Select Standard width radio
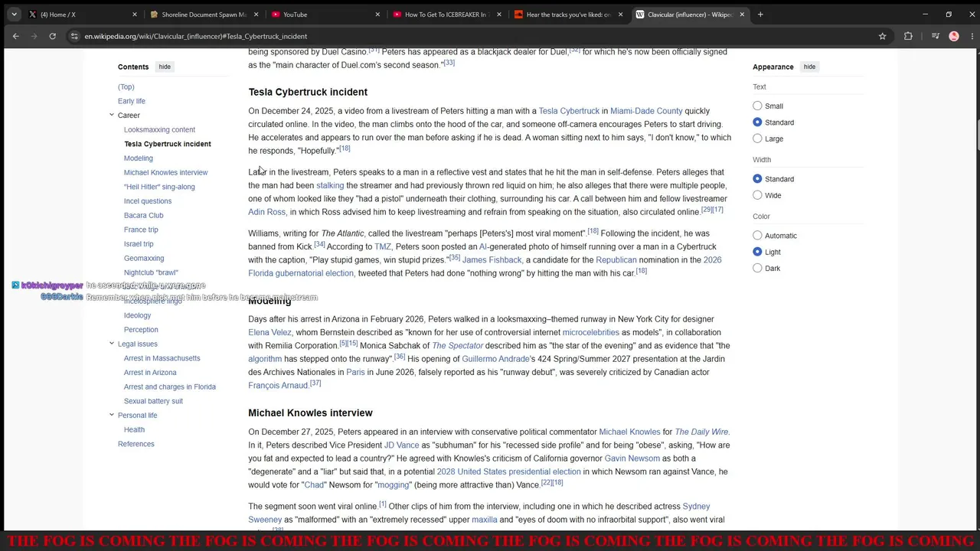 click(757, 179)
